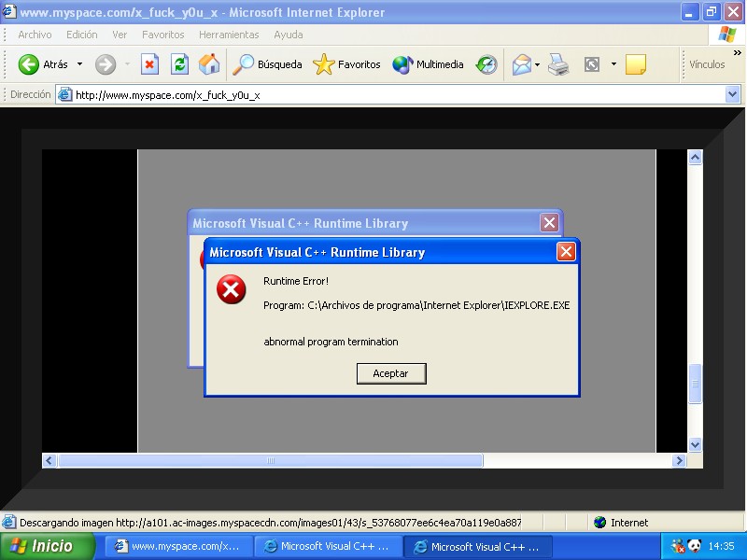Image resolution: width=747 pixels, height=560 pixels.
Task: Click the horizontal scrollbar left arrow
Action: (x=49, y=460)
